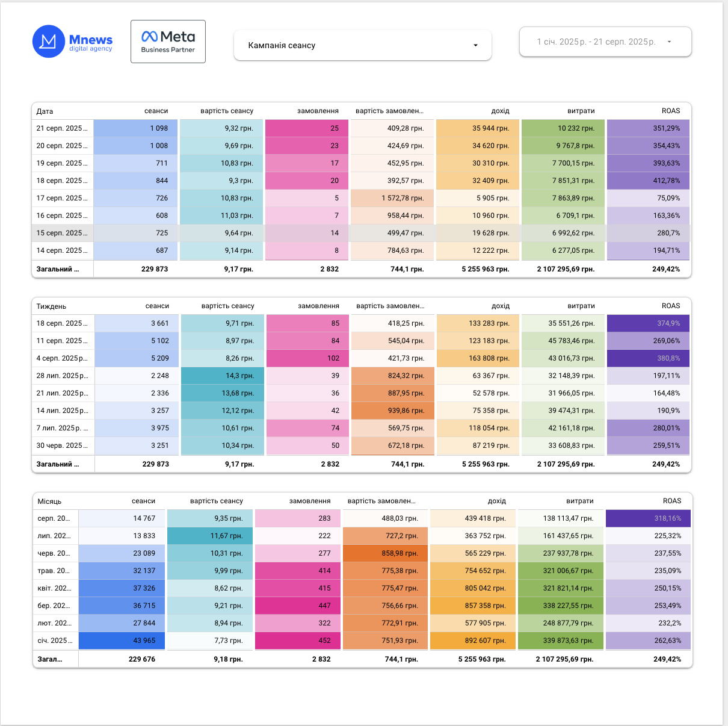Image resolution: width=728 pixels, height=726 pixels.
Task: Select the 15 серп. 2025 row
Action: tap(361, 233)
